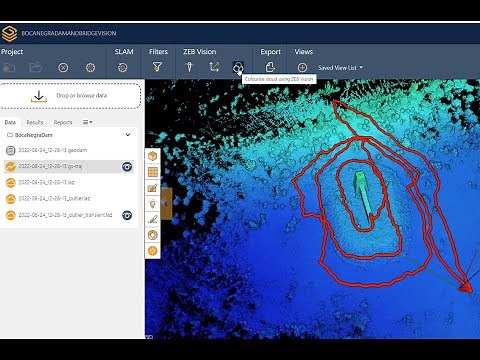This screenshot has height=360, width=480.
Task: Click the ZEB Vision section label
Action: [199, 52]
